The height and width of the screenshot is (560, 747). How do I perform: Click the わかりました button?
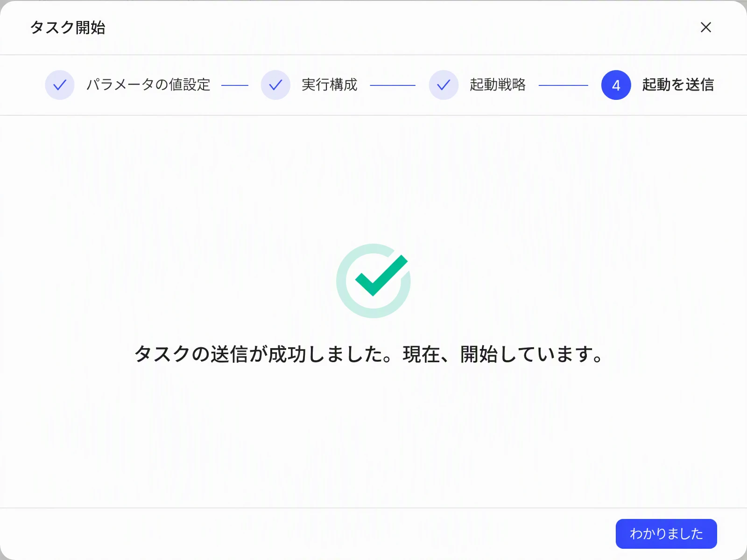point(666,533)
